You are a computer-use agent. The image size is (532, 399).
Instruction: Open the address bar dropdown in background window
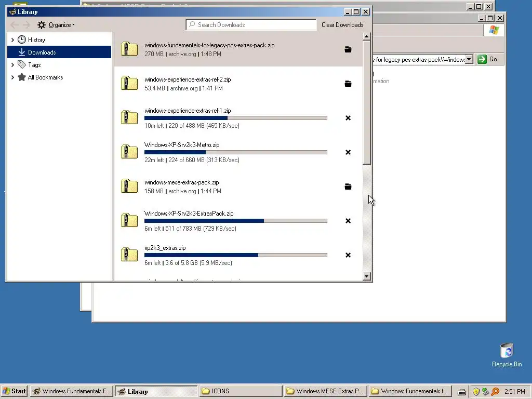469,59
